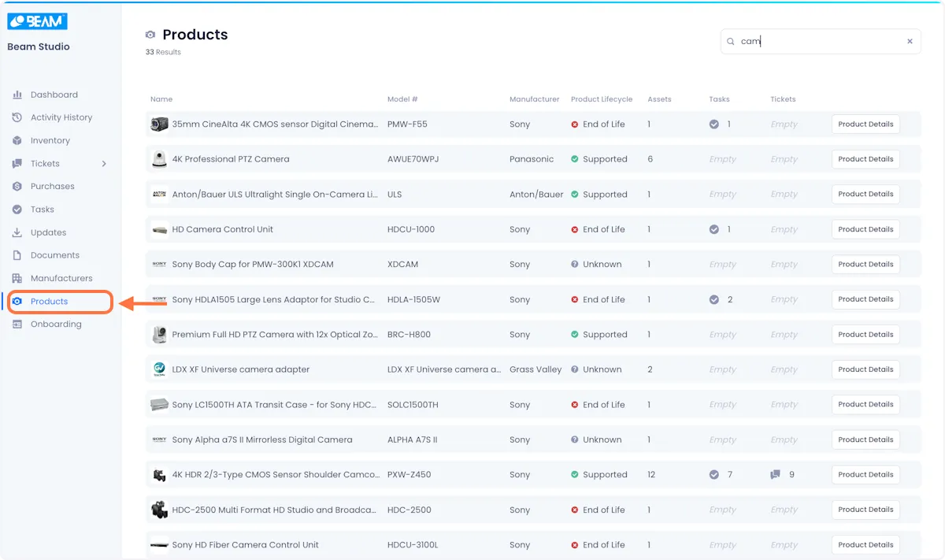Click the camera icon beside the Products heading

[x=150, y=35]
